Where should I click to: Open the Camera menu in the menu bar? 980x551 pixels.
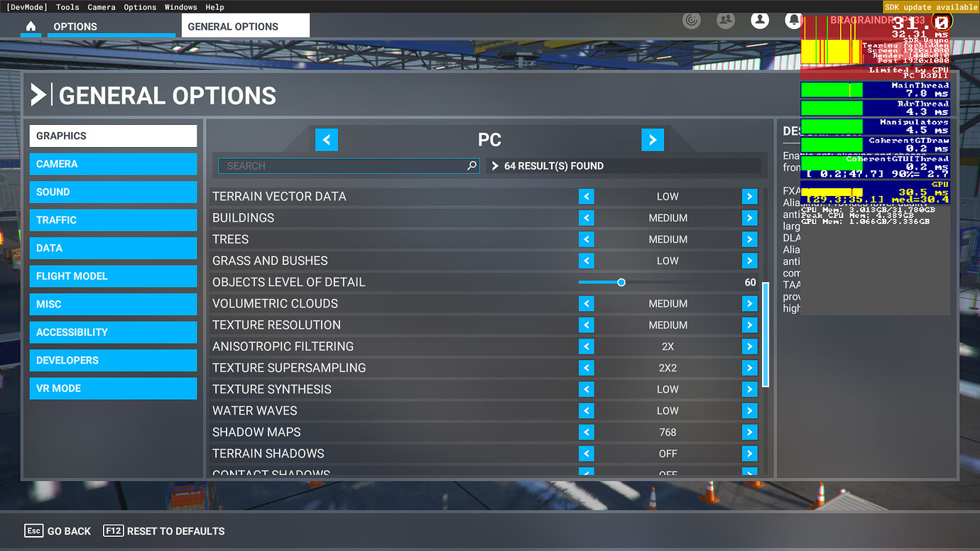pos(101,7)
